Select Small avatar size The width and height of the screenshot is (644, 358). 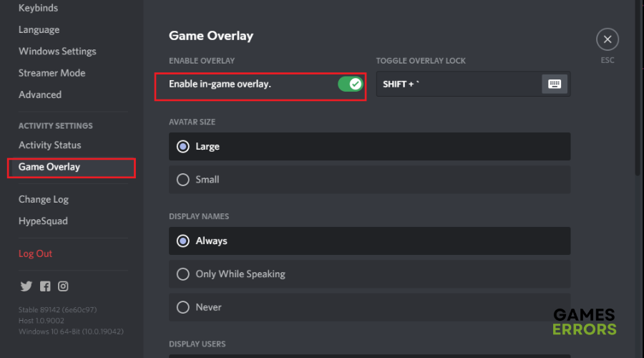click(x=370, y=180)
